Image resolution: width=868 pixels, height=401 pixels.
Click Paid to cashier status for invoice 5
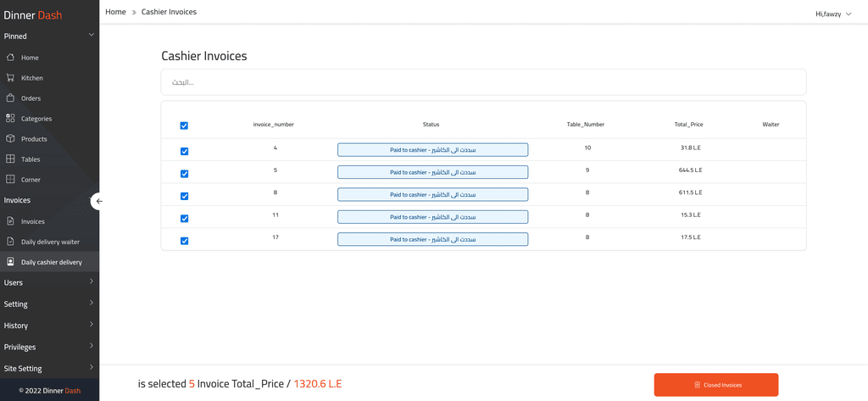click(x=433, y=172)
